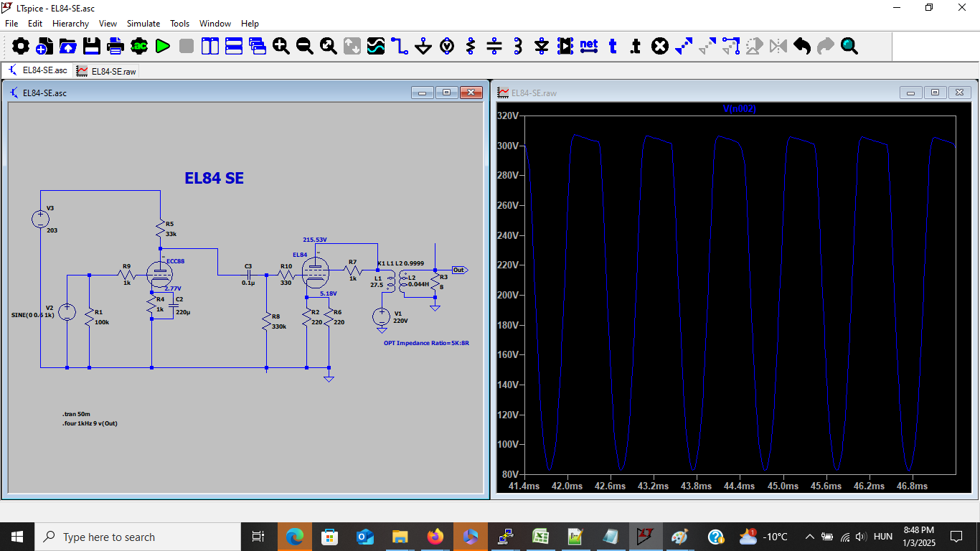This screenshot has width=980, height=551.
Task: Open Outlook from the taskbar
Action: [x=364, y=537]
